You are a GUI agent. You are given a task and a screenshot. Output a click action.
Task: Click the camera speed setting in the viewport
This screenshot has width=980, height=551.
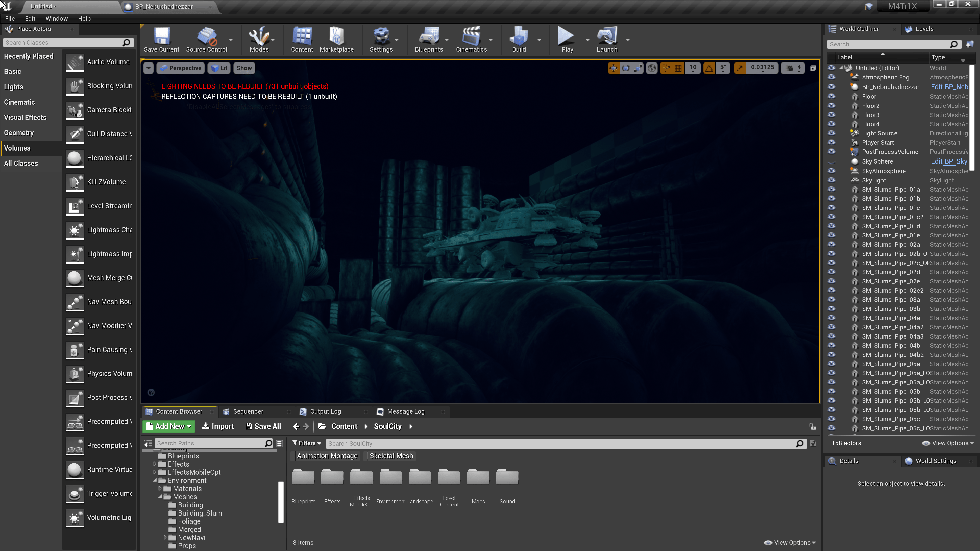(794, 68)
